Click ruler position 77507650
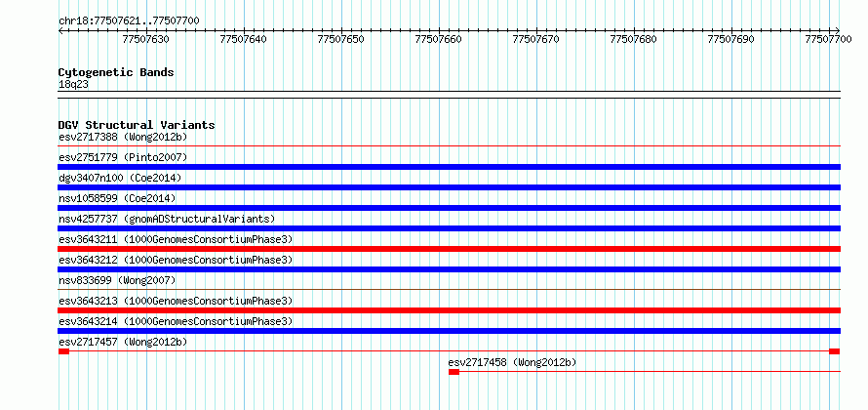868x410 pixels. (x=341, y=39)
